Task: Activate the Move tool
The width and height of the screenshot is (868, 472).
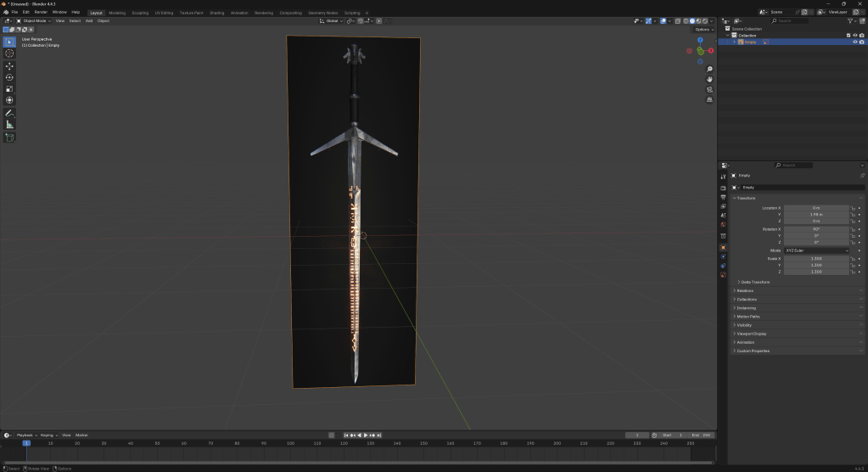Action: (x=10, y=65)
